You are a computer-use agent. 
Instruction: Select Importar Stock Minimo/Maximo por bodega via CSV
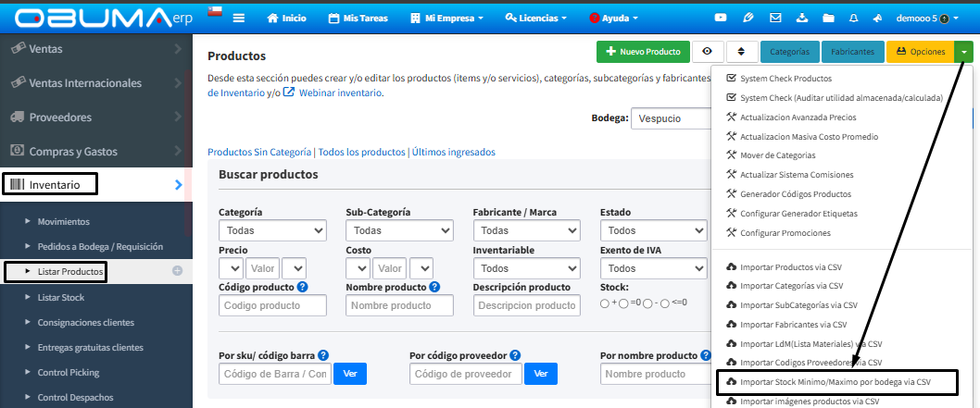click(835, 382)
